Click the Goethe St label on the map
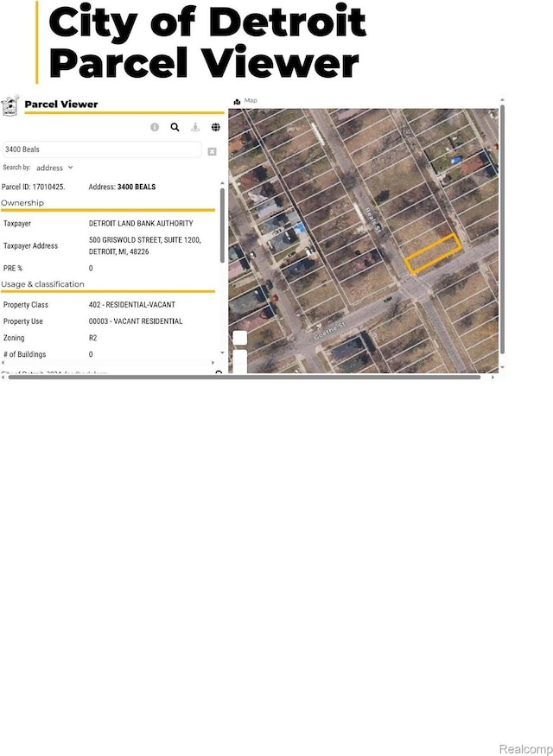Image resolution: width=553 pixels, height=756 pixels. pyautogui.click(x=331, y=332)
